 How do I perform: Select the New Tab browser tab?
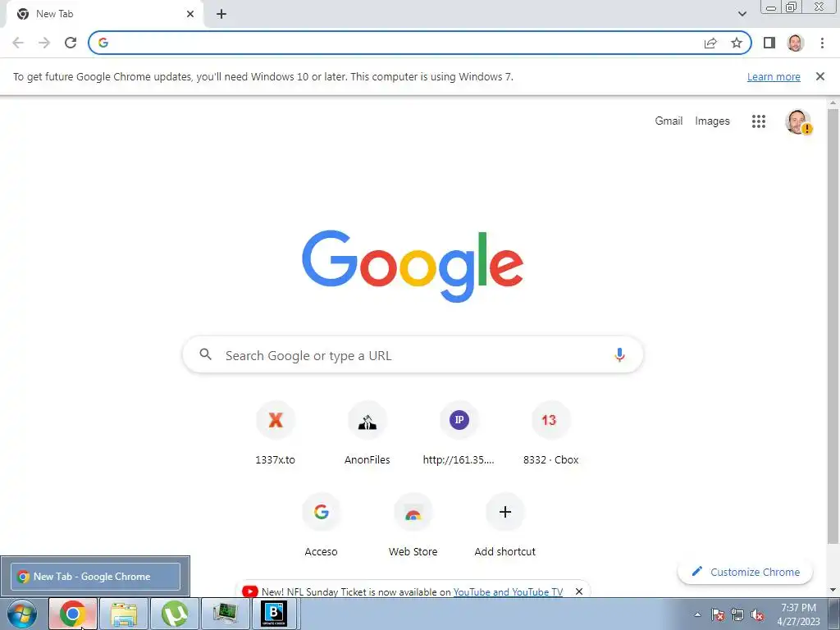[104, 14]
